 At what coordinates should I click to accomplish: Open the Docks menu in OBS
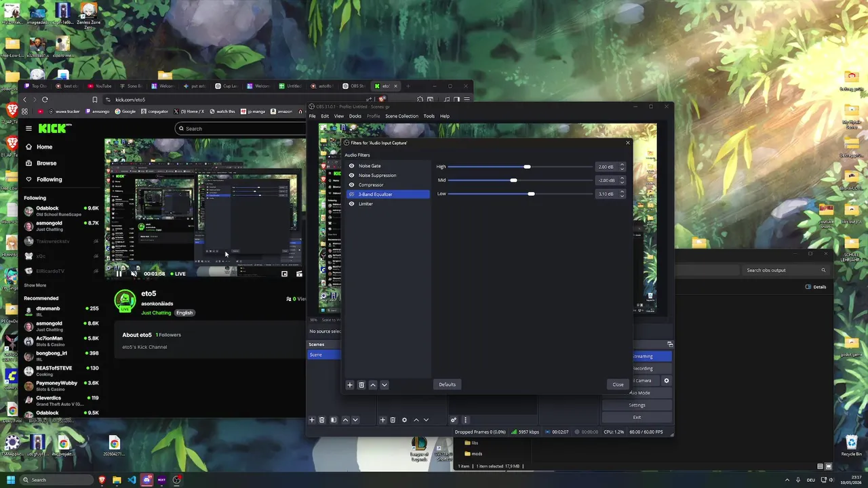pos(355,116)
